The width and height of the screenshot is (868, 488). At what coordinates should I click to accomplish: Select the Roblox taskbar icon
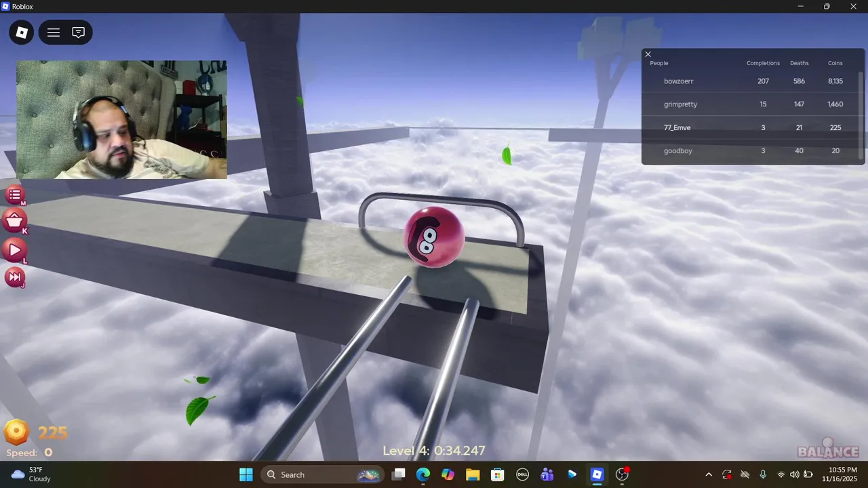click(597, 474)
